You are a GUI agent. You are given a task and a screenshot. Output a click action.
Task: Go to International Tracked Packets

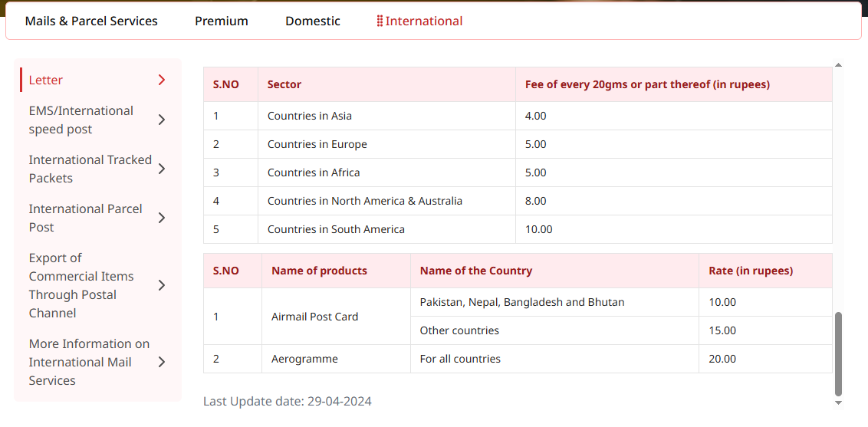click(90, 169)
